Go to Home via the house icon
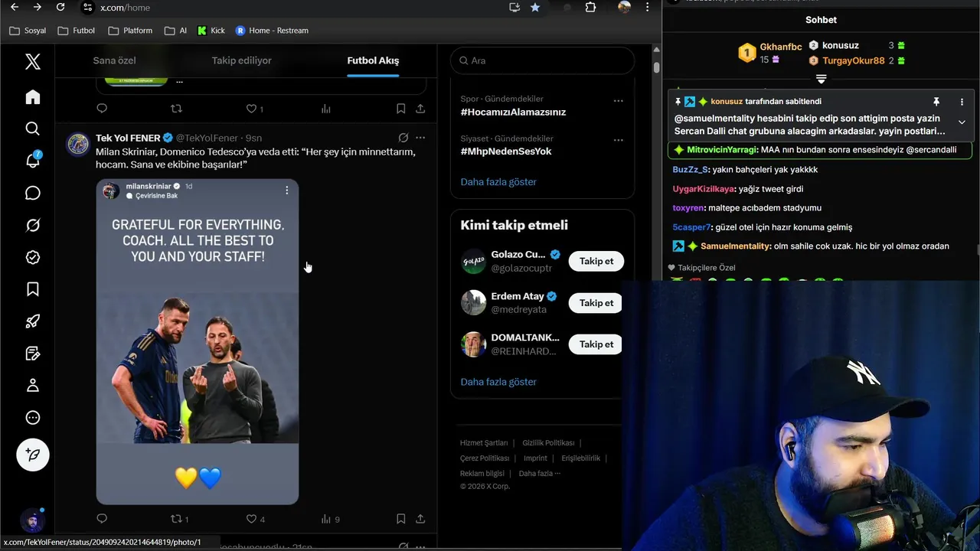The image size is (980, 551). click(32, 97)
